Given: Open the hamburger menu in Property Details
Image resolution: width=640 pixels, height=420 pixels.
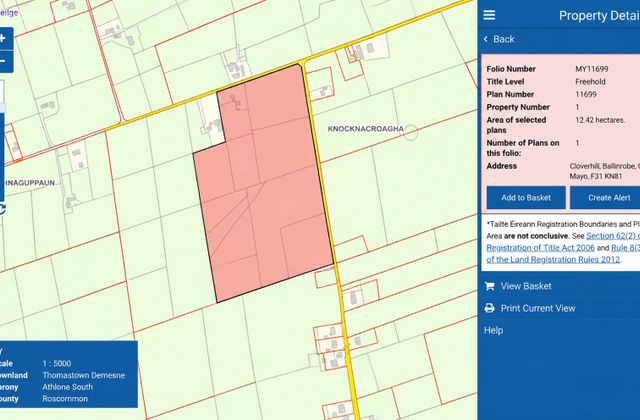Looking at the screenshot, I should coord(489,15).
